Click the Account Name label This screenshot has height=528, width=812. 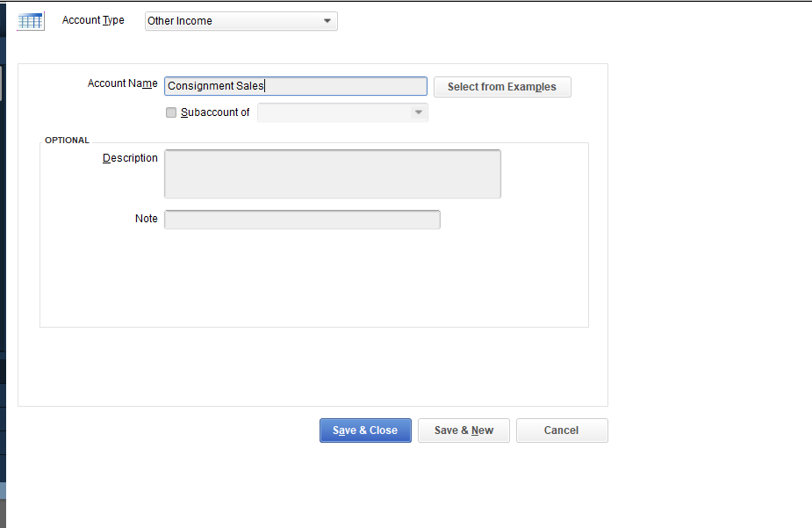pos(122,83)
